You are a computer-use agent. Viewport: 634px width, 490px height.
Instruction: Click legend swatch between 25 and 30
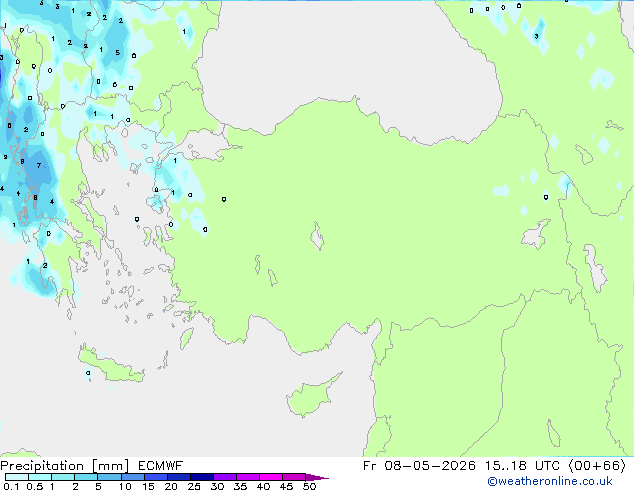coord(202,477)
